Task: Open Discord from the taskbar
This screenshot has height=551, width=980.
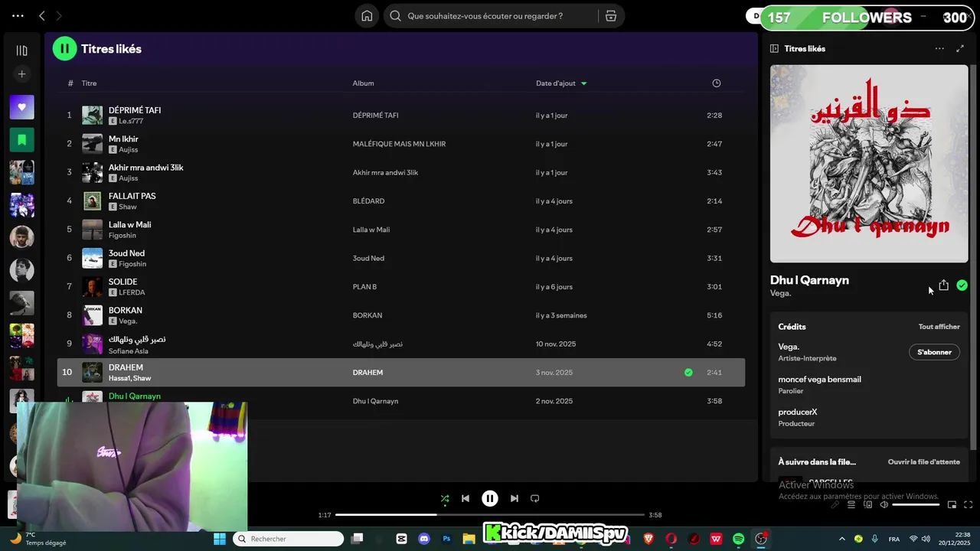Action: [424, 539]
